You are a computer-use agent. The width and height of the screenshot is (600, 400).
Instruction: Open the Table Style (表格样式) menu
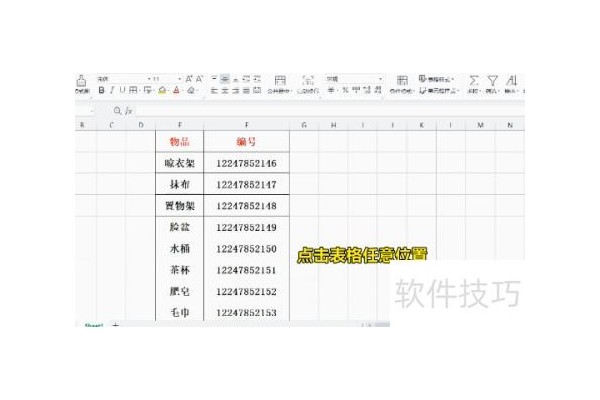click(436, 79)
